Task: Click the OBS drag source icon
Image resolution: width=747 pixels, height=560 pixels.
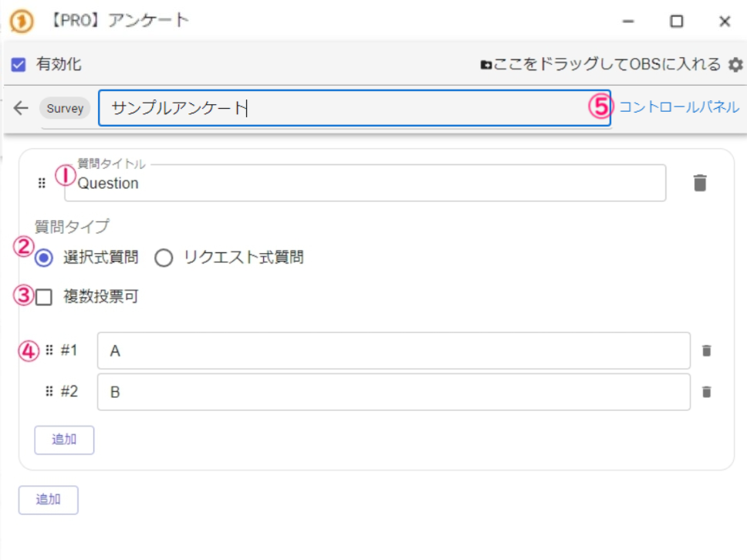Action: coord(485,65)
